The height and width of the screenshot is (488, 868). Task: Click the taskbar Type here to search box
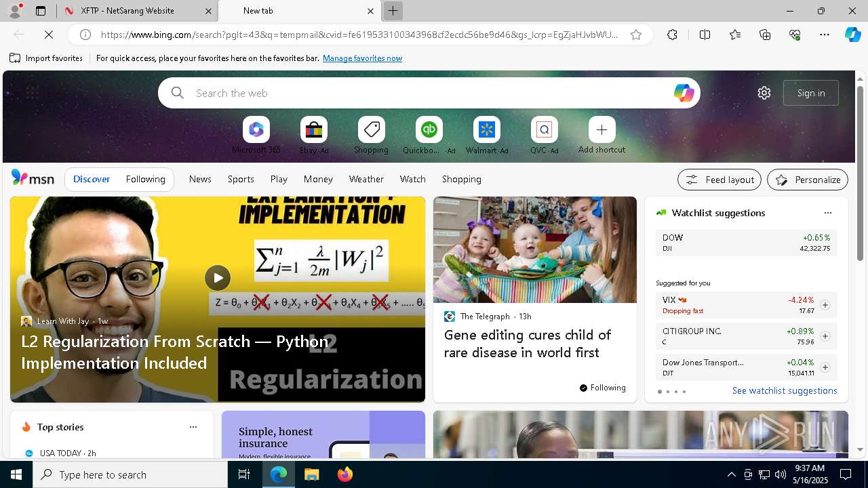tap(130, 474)
